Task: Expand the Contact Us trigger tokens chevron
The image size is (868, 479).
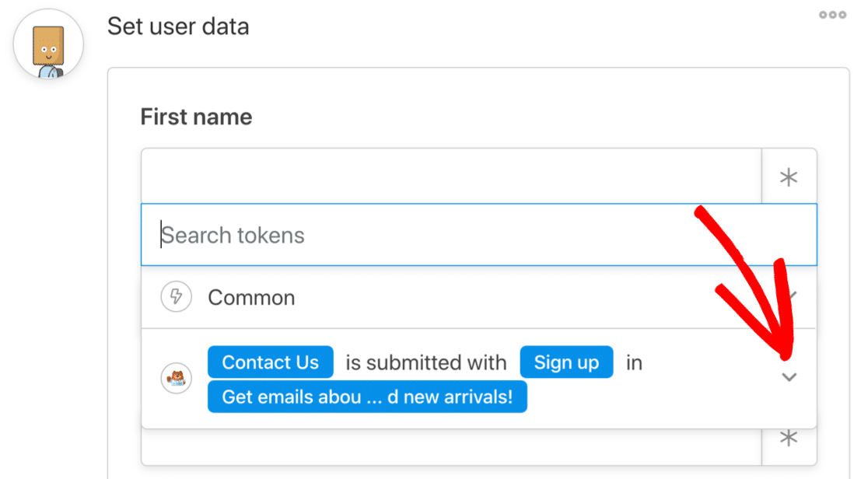Action: click(789, 378)
